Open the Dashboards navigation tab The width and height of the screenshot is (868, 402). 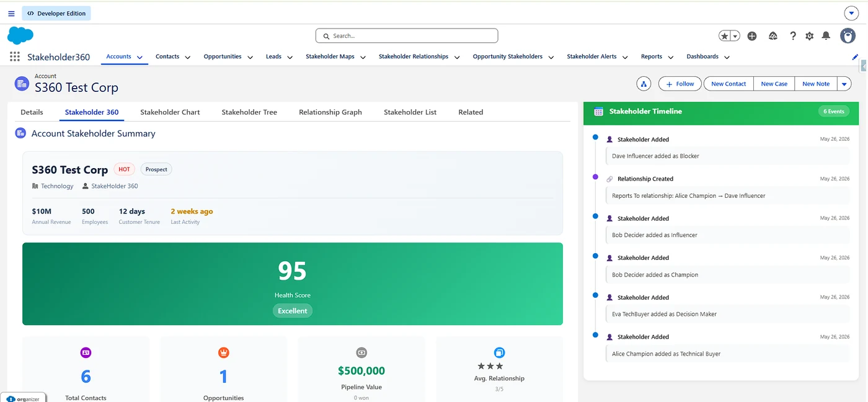pos(702,56)
